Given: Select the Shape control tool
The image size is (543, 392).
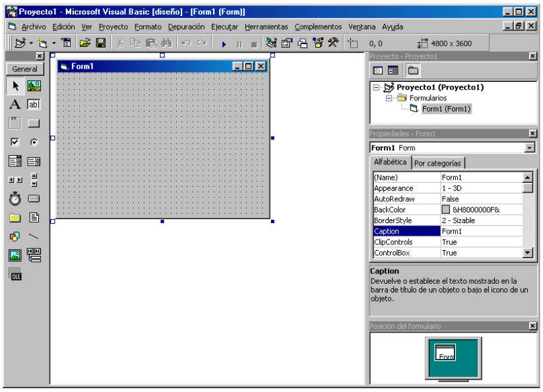Looking at the screenshot, I should [15, 236].
